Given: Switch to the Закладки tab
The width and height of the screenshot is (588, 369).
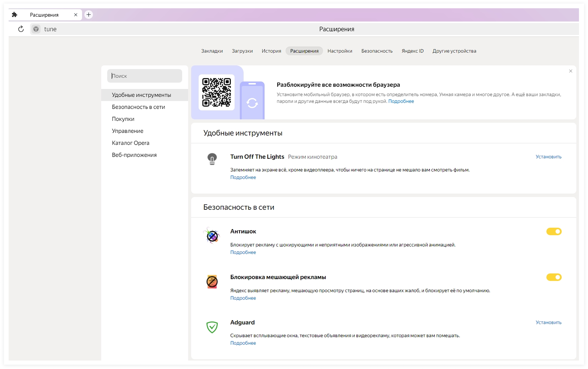Looking at the screenshot, I should pos(212,51).
